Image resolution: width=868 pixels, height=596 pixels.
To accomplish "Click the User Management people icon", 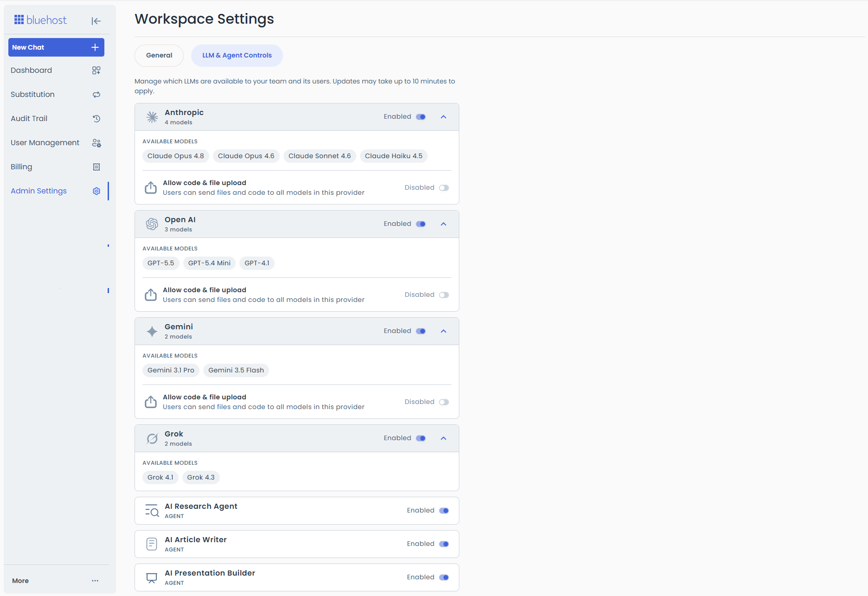I will point(96,143).
